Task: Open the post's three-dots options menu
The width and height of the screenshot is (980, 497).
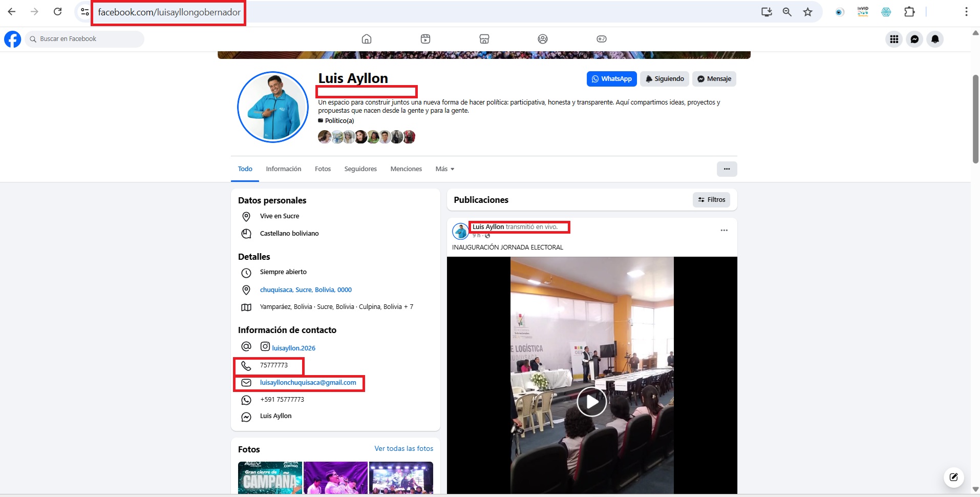Action: [724, 231]
